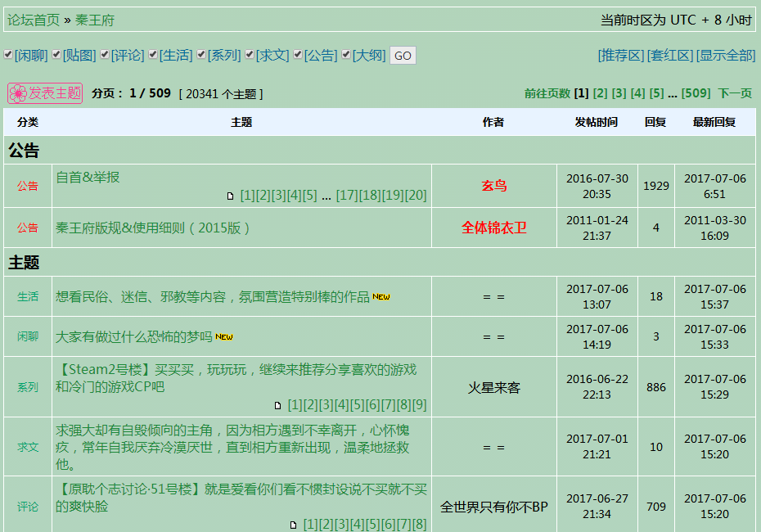Toggle the 评论 filter checkbox
The height and width of the screenshot is (532, 761).
(105, 54)
